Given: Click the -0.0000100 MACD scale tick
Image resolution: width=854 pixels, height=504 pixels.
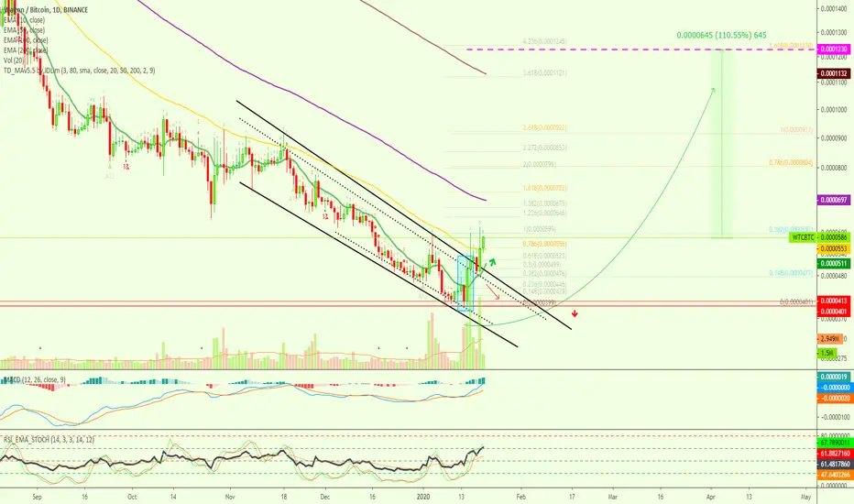Looking at the screenshot, I should (x=836, y=417).
